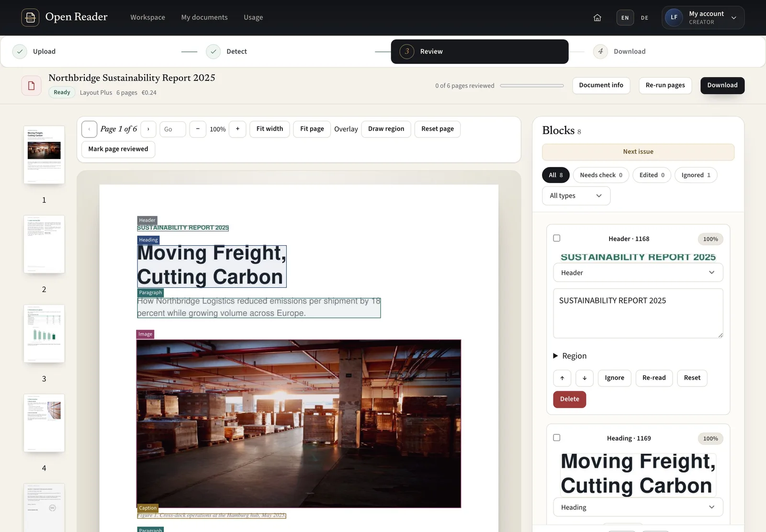Select the Heading 1169 block checkbox
Image resolution: width=766 pixels, height=532 pixels.
tap(557, 438)
